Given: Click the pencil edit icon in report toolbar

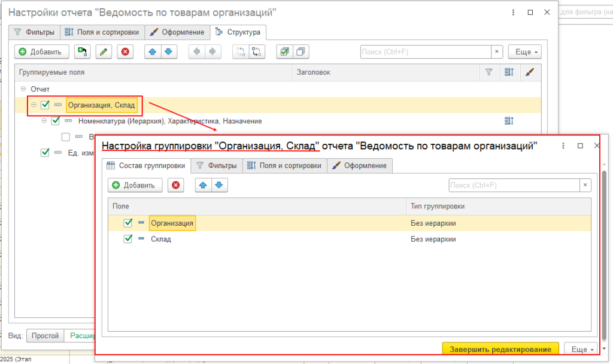Looking at the screenshot, I should point(104,52).
